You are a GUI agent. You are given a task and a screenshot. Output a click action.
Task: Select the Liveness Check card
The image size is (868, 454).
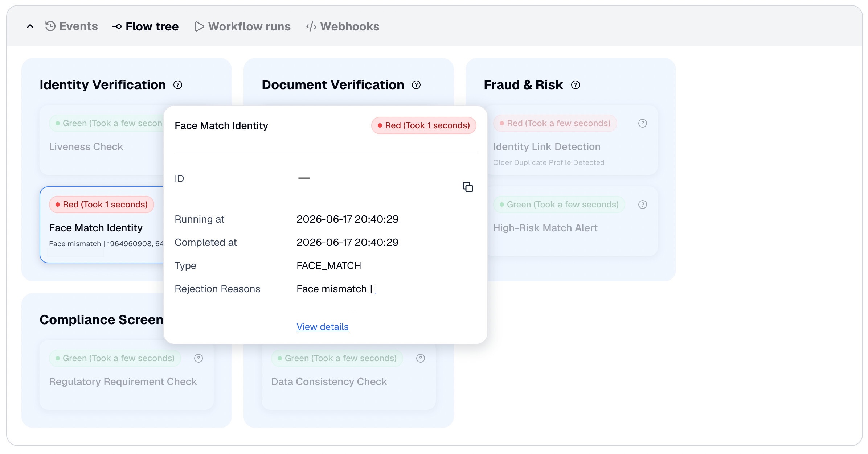click(102, 140)
